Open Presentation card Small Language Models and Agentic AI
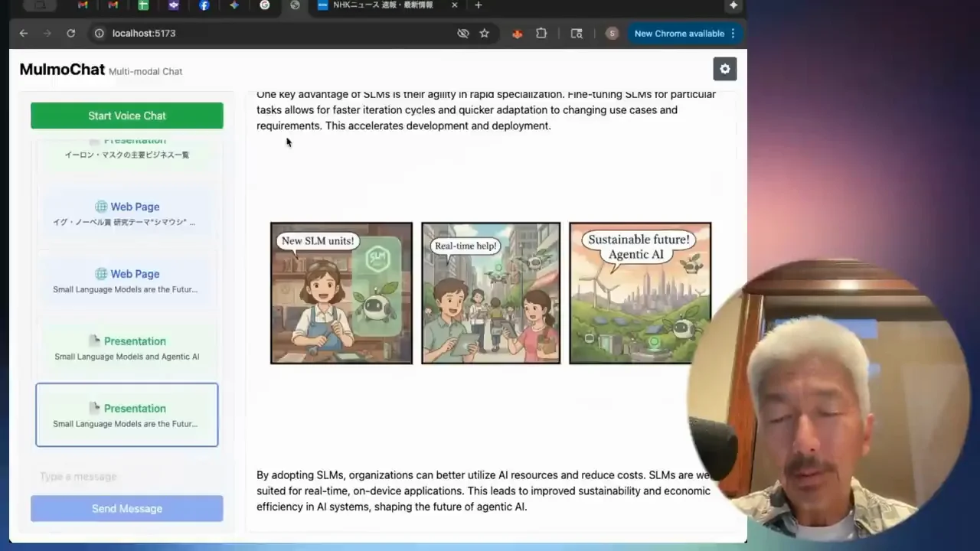Screen dimensions: 980x551 click(x=127, y=348)
